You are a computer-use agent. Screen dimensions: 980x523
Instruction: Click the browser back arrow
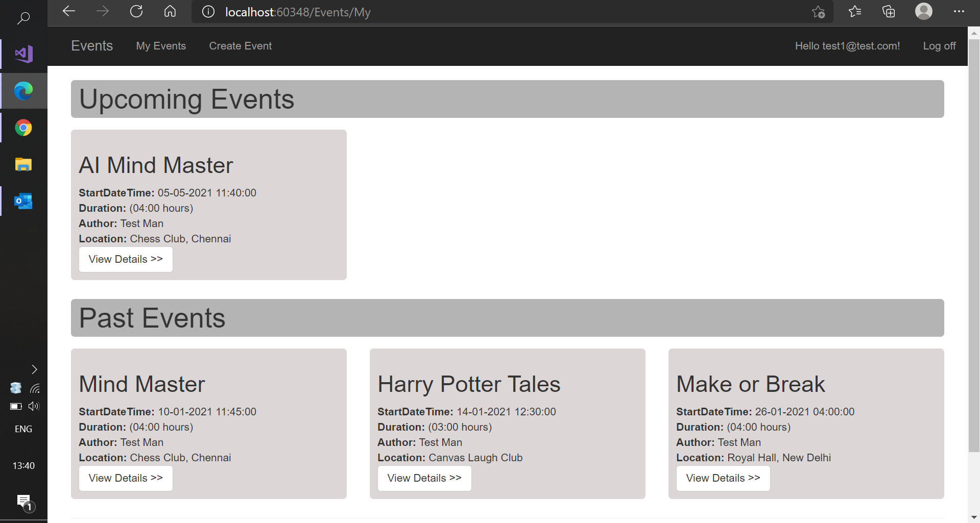pos(69,12)
